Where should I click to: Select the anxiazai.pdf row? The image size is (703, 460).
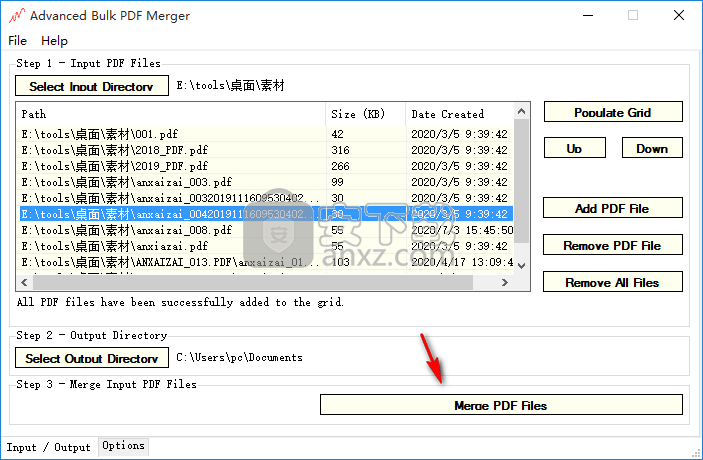[x=266, y=246]
